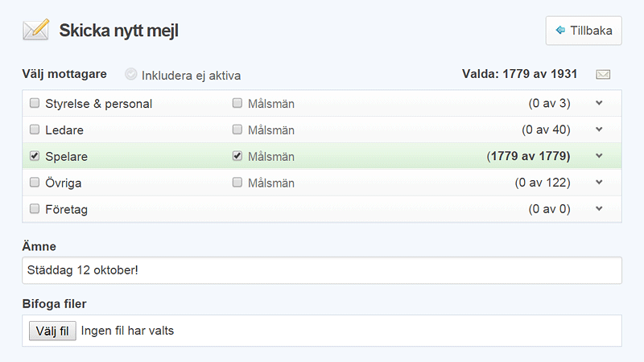This screenshot has width=644, height=362.
Task: Check the Ledare recipients checkbox
Action: coord(35,130)
